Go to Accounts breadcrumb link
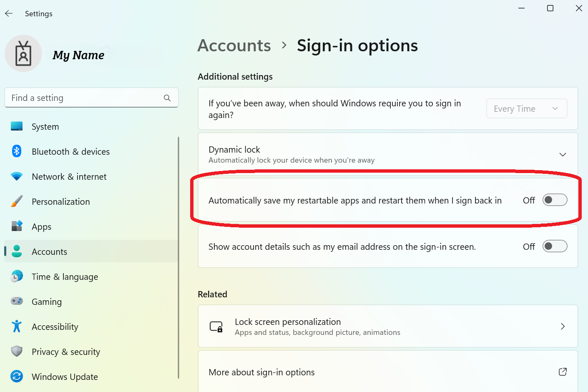588x392 pixels. click(x=234, y=45)
